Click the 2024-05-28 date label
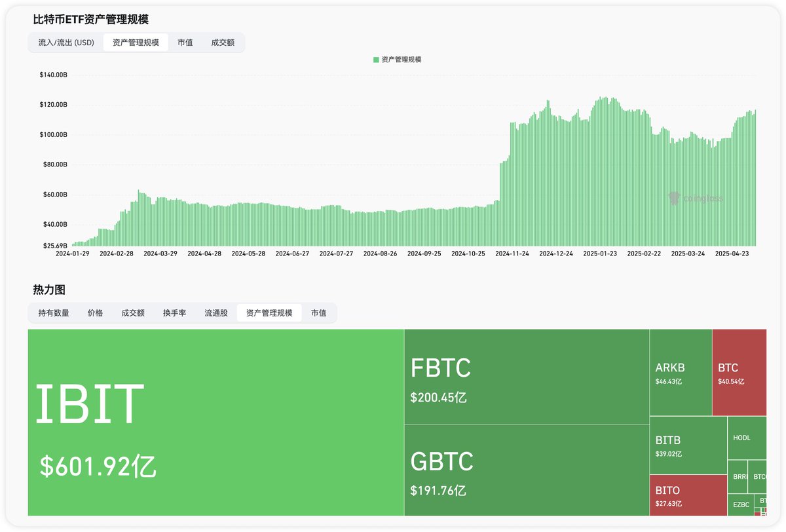 coord(248,253)
